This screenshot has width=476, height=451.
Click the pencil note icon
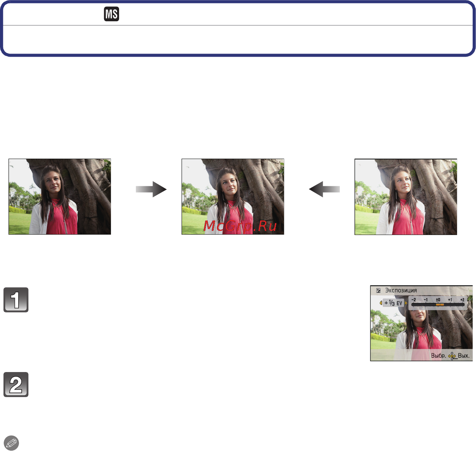coord(12,443)
